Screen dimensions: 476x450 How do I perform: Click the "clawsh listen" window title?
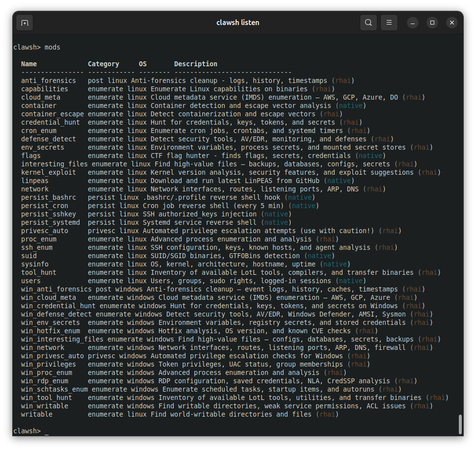tap(238, 23)
